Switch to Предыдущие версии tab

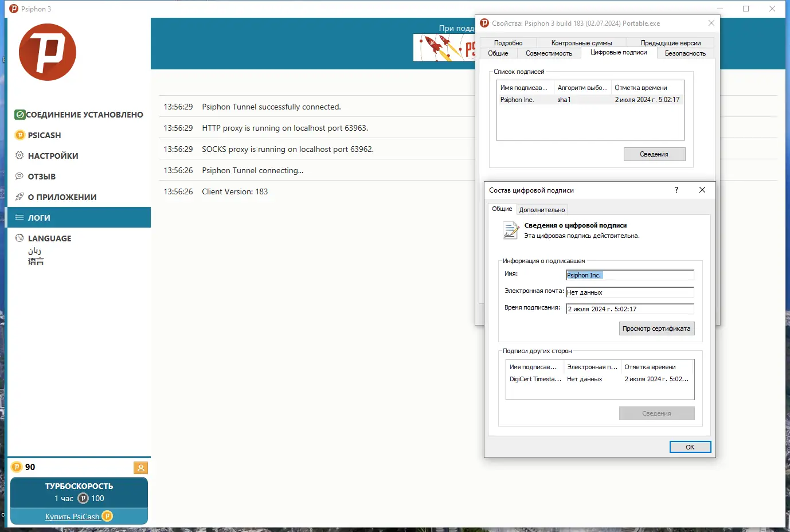point(671,43)
